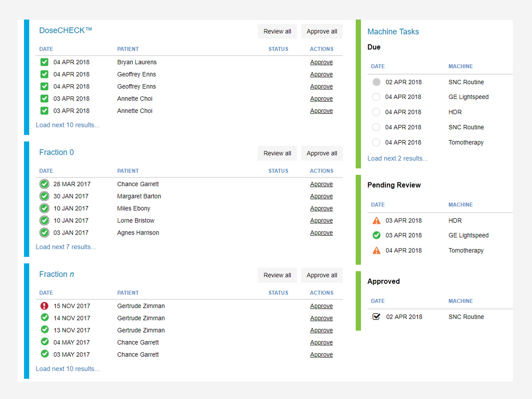
Task: Approve Margaret Barton's Fraction 0 entry
Action: (x=321, y=196)
